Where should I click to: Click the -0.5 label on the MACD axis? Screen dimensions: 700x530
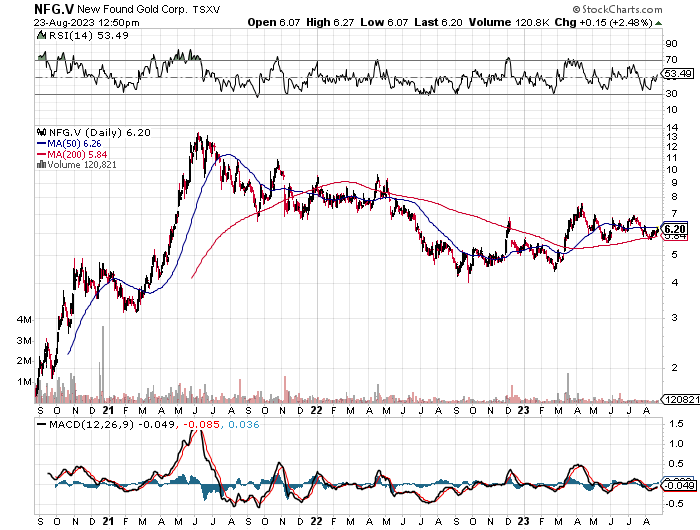[674, 504]
